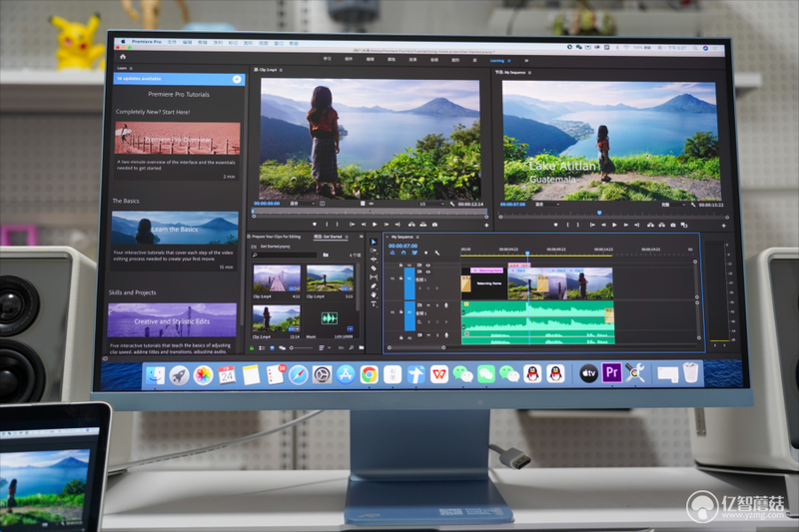This screenshot has width=799, height=532.
Task: Click Overwrite button in Source monitor
Action: click(422, 224)
